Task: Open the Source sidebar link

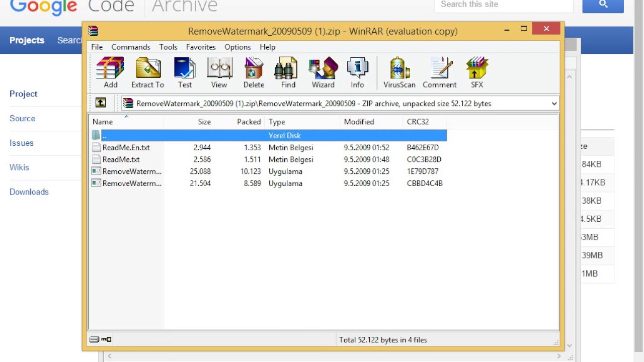Action: click(22, 119)
